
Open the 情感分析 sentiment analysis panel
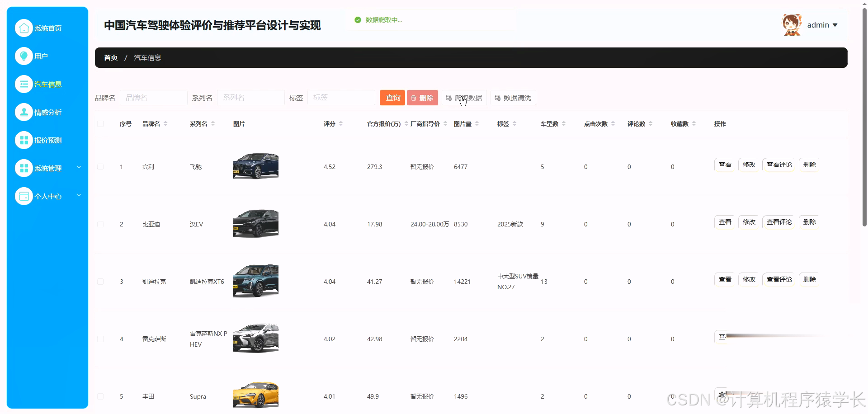[x=24, y=112]
